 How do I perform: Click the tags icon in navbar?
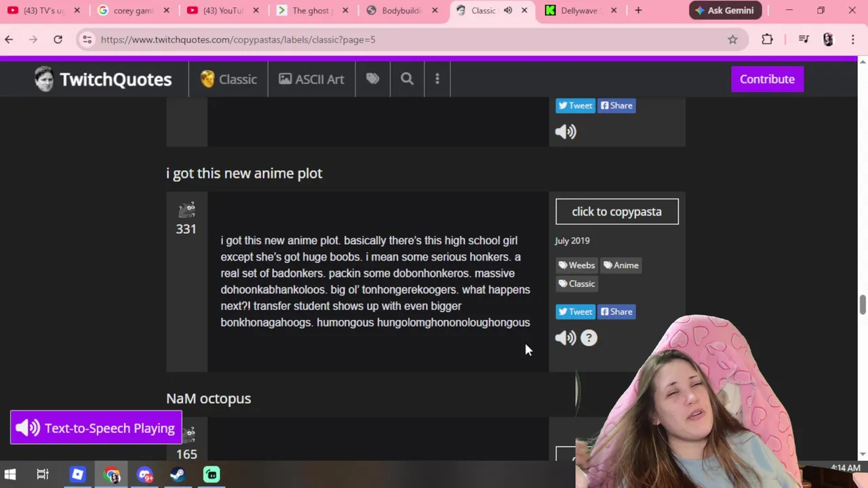[372, 79]
